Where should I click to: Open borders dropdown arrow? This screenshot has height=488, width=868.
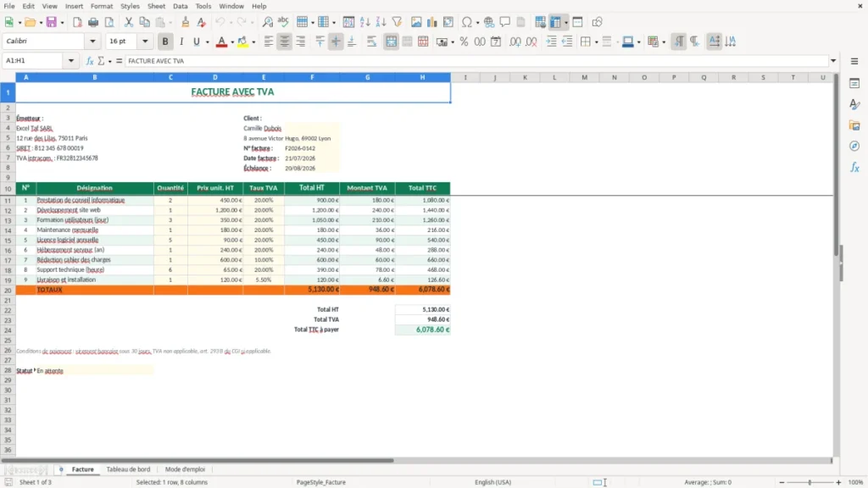(x=596, y=42)
